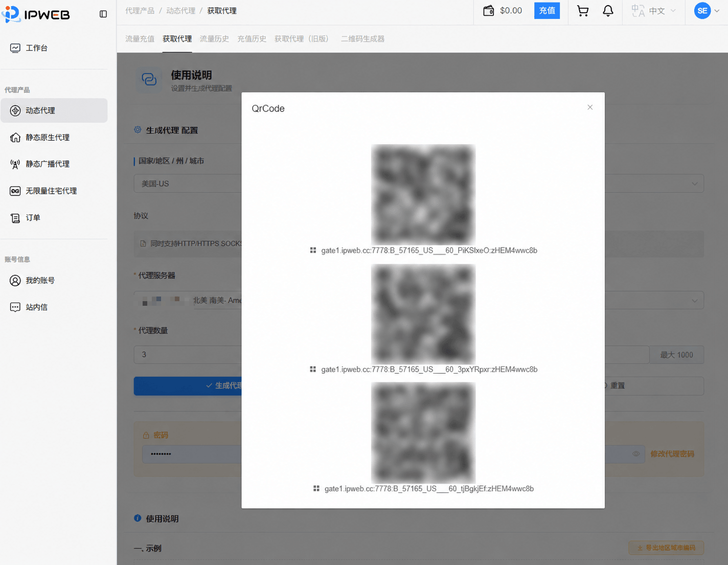Expand the 国家/地区 dropdown arrow
728x565 pixels.
coord(695,184)
